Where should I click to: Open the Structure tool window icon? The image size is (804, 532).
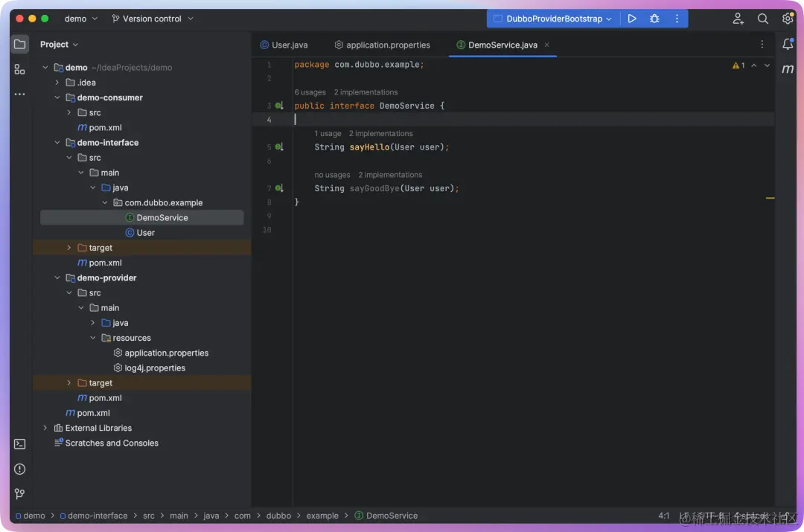tap(19, 69)
